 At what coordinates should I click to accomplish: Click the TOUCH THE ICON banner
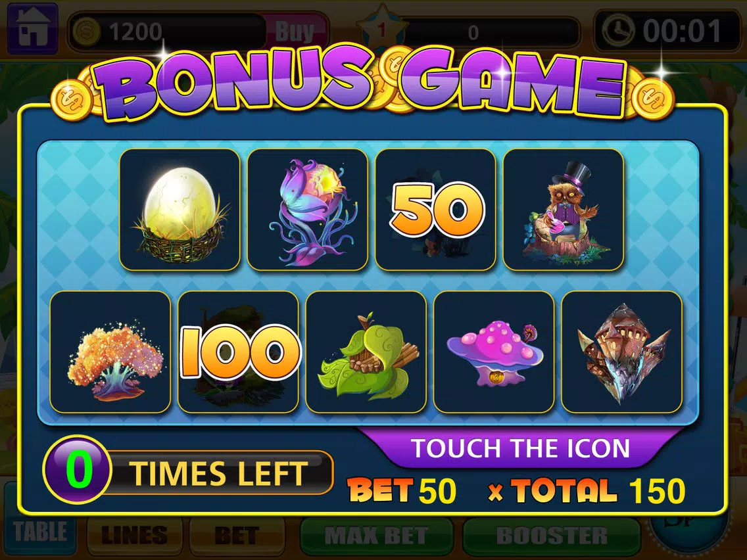coord(520,448)
